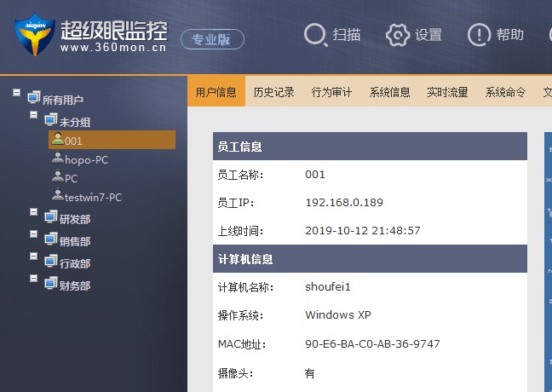Click the 所有用户 monitor icon
The height and width of the screenshot is (392, 552).
pos(34,98)
